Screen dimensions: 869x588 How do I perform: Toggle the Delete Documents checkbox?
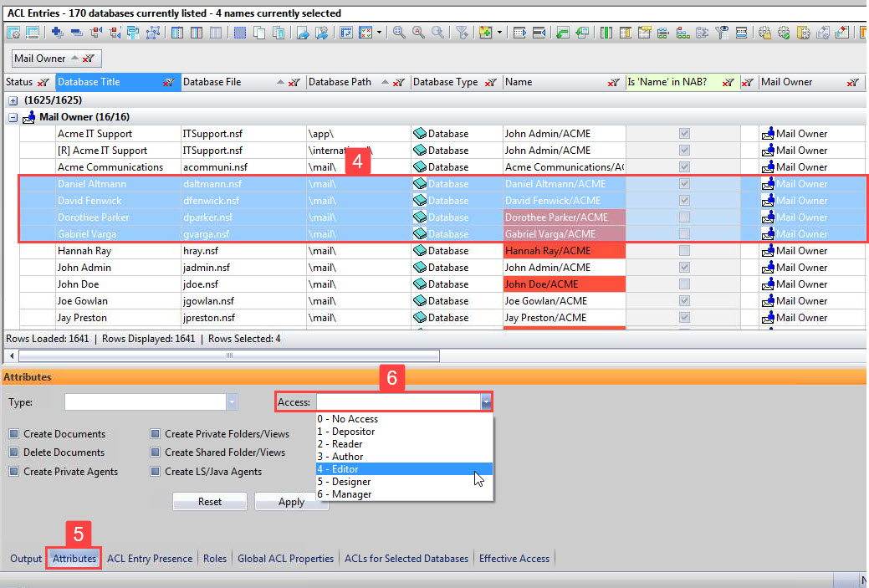click(14, 453)
